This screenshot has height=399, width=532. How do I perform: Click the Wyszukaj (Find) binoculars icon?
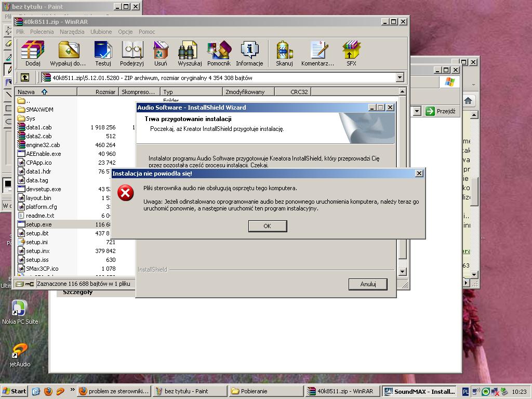tap(189, 54)
